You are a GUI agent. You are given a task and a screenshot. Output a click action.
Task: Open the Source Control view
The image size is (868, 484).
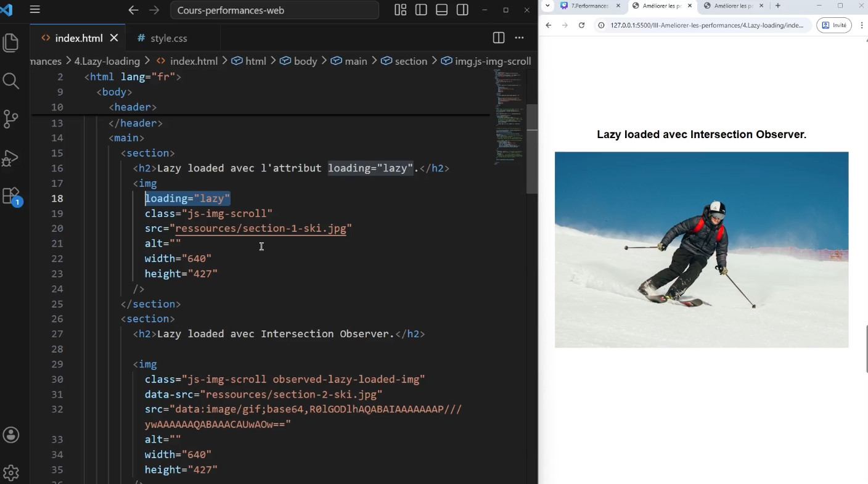coord(11,119)
